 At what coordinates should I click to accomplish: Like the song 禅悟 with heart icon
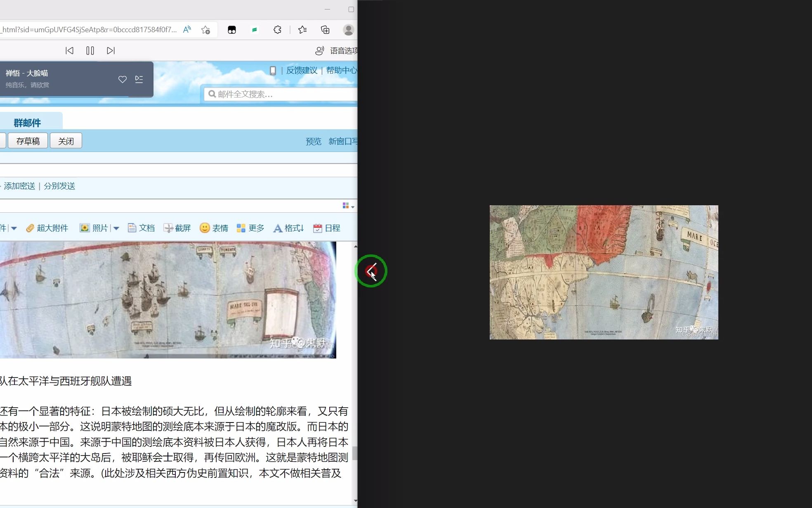point(123,79)
